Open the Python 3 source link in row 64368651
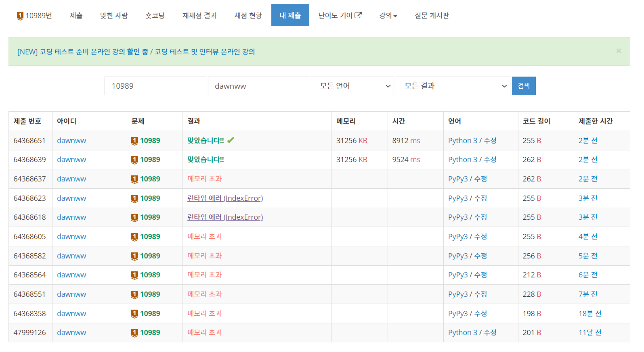The width and height of the screenshot is (644, 352). (463, 141)
